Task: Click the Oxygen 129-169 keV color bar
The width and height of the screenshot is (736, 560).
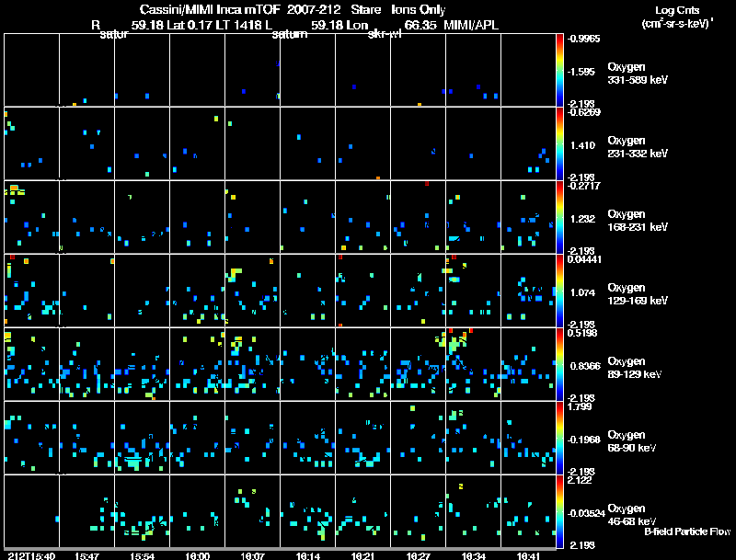Action: [x=559, y=291]
